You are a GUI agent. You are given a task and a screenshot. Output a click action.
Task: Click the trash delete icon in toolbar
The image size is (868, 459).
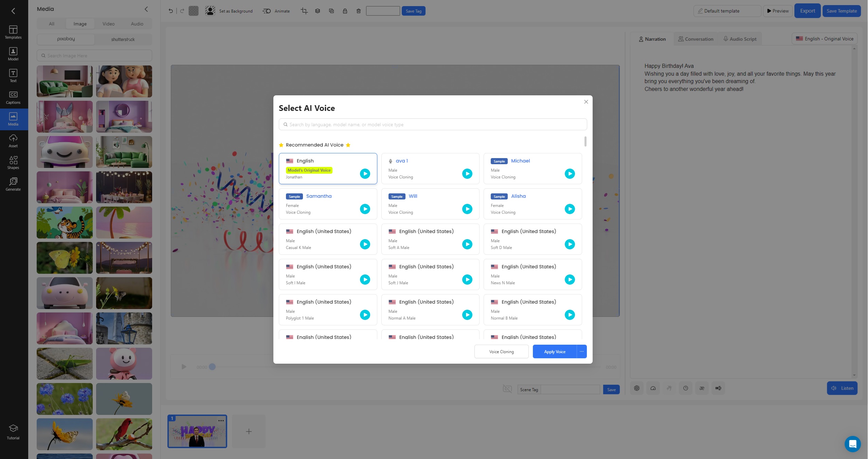coord(358,11)
